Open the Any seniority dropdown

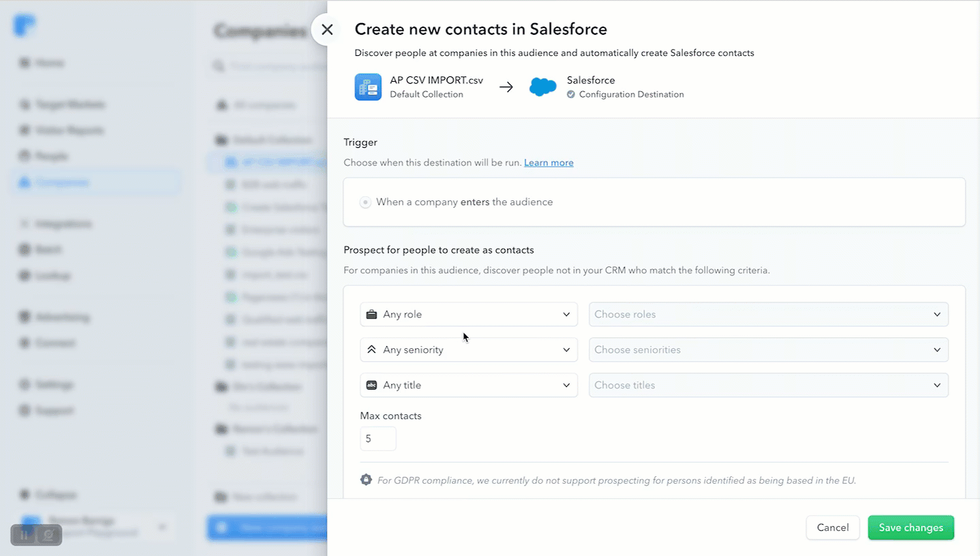tap(469, 350)
